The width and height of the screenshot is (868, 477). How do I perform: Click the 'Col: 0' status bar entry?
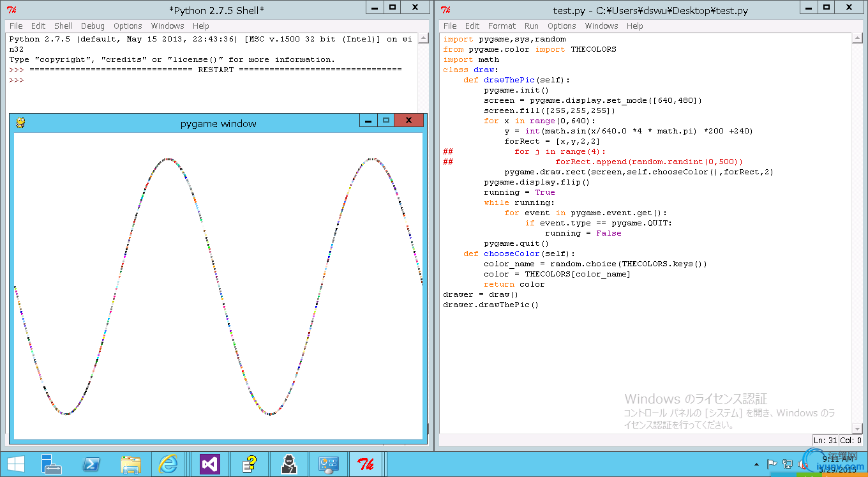click(851, 440)
